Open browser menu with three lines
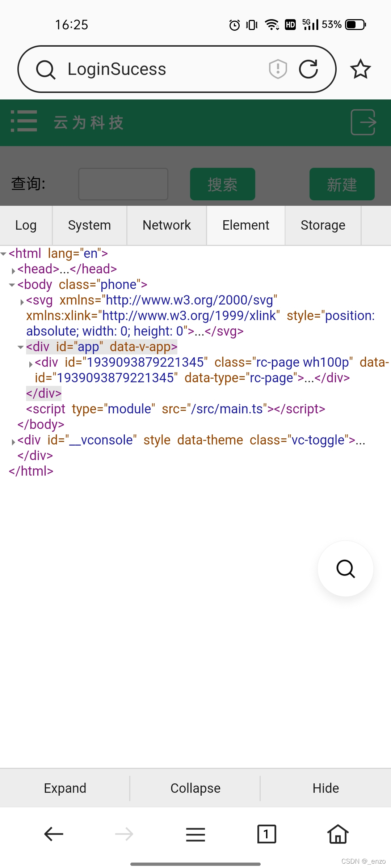The image size is (391, 868). (x=195, y=834)
